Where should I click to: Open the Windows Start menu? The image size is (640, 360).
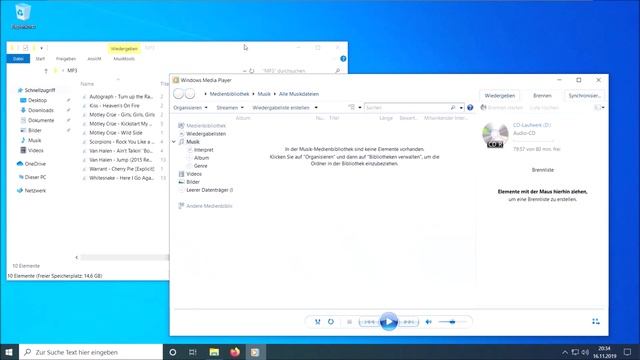click(9, 352)
